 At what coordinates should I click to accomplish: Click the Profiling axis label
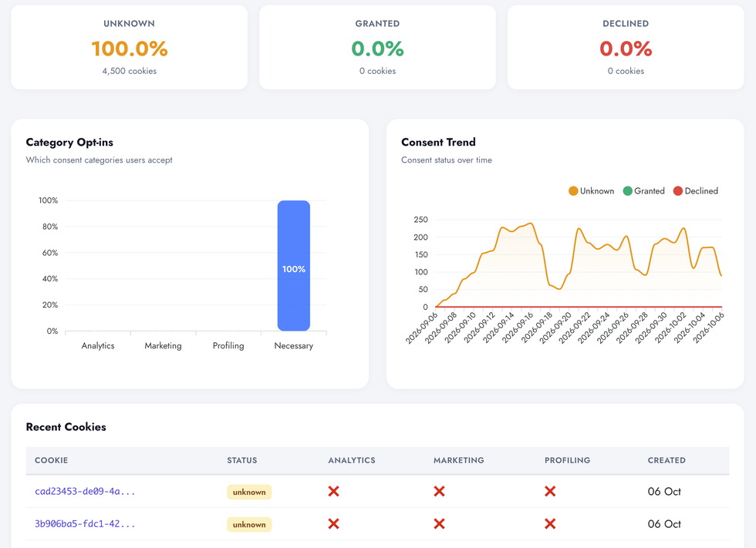[x=228, y=346]
